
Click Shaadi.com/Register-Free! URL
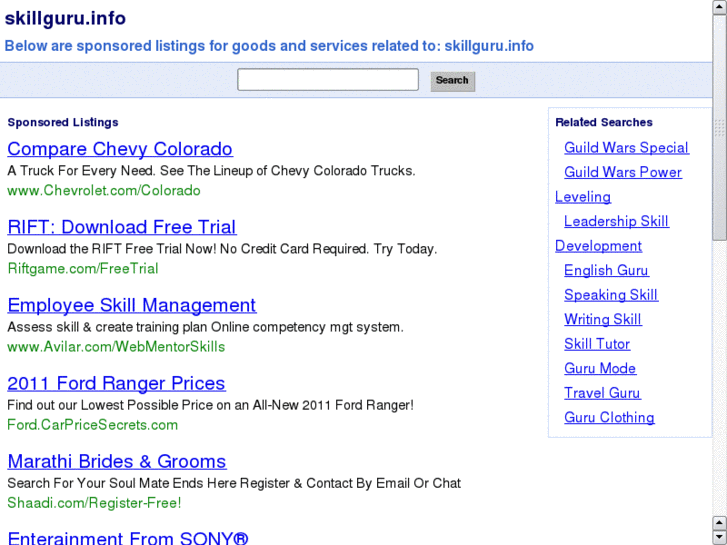coord(94,502)
